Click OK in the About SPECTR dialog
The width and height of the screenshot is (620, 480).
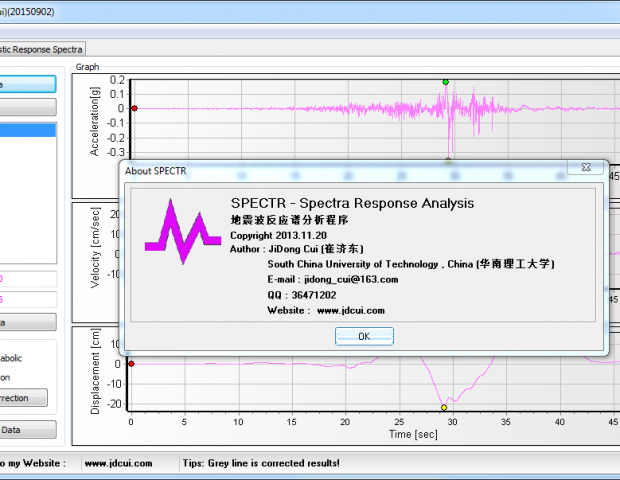click(364, 336)
